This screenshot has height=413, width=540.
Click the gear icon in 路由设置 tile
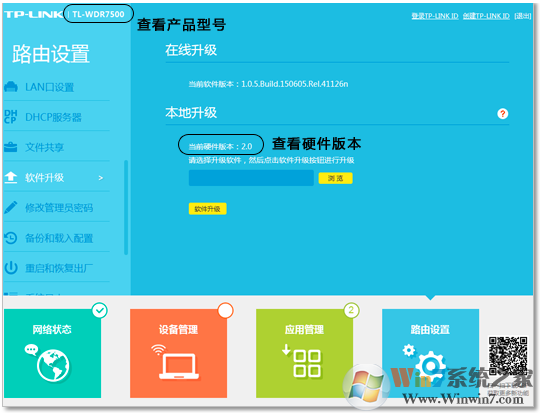(x=429, y=365)
